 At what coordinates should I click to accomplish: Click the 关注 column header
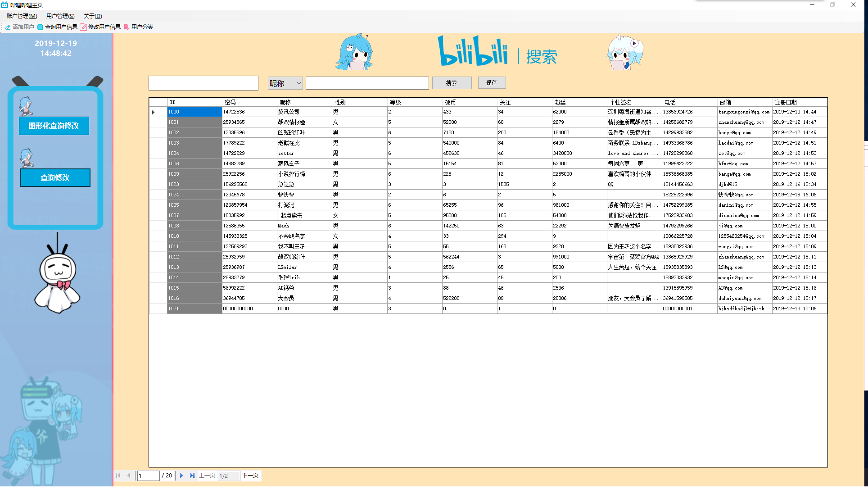[x=524, y=102]
